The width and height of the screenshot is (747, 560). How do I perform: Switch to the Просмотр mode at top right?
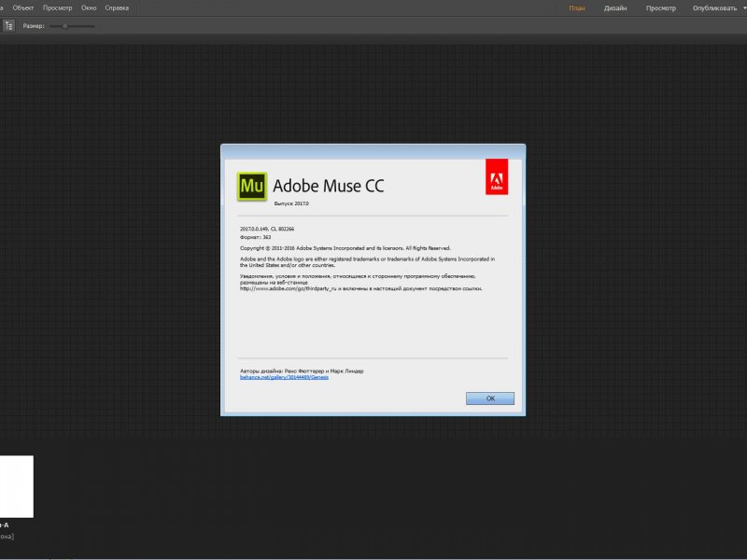[x=660, y=8]
